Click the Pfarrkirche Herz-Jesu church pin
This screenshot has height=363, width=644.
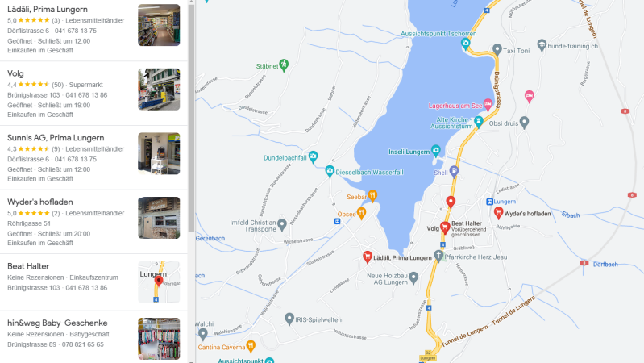[x=438, y=256]
